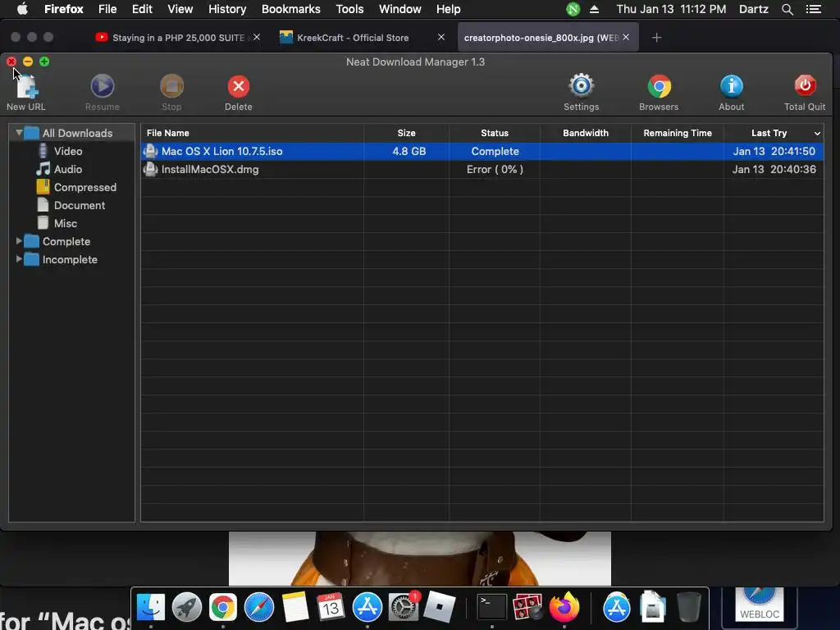Sort by the Status column header
This screenshot has width=840, height=630.
pos(495,133)
